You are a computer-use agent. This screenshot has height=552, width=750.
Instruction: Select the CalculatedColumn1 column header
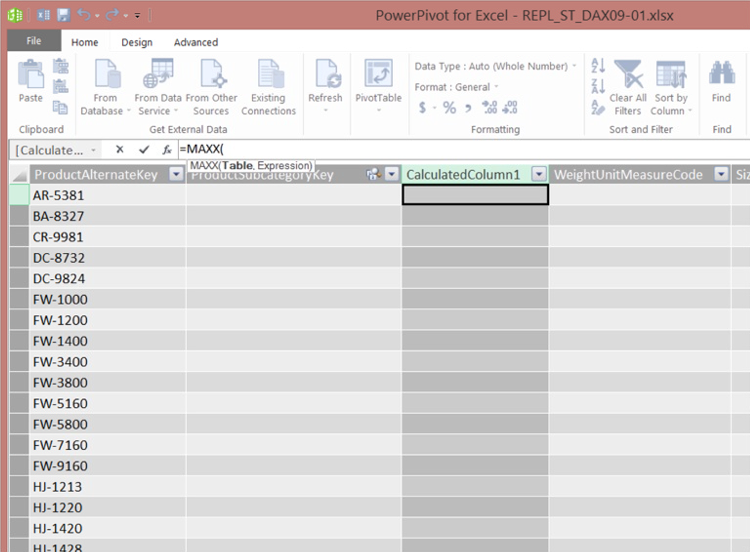pyautogui.click(x=463, y=175)
